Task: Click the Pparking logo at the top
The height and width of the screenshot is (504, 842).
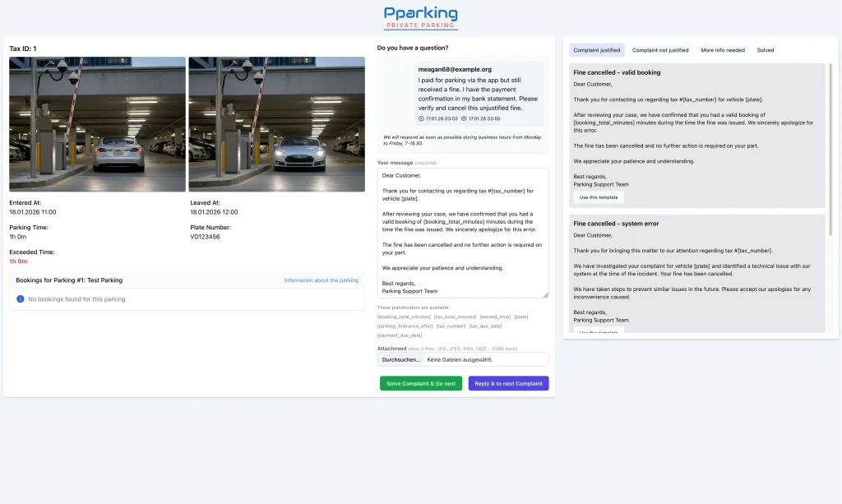Action: tap(420, 17)
